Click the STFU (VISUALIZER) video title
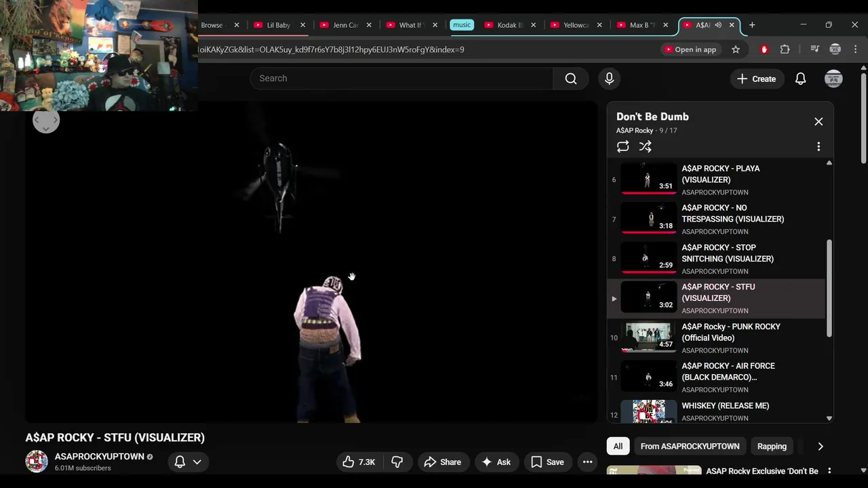The width and height of the screenshot is (868, 488). tap(115, 438)
